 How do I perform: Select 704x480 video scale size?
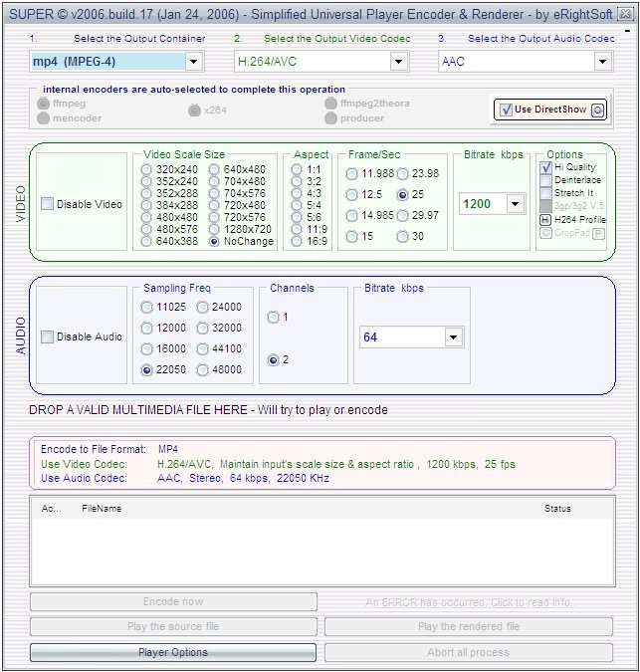214,181
